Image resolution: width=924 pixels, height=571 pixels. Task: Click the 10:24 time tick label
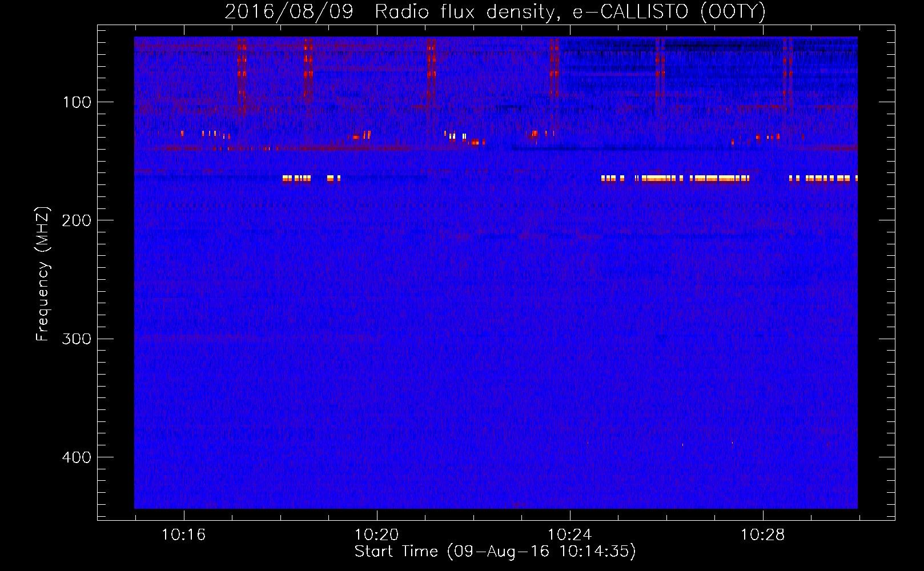tap(569, 535)
